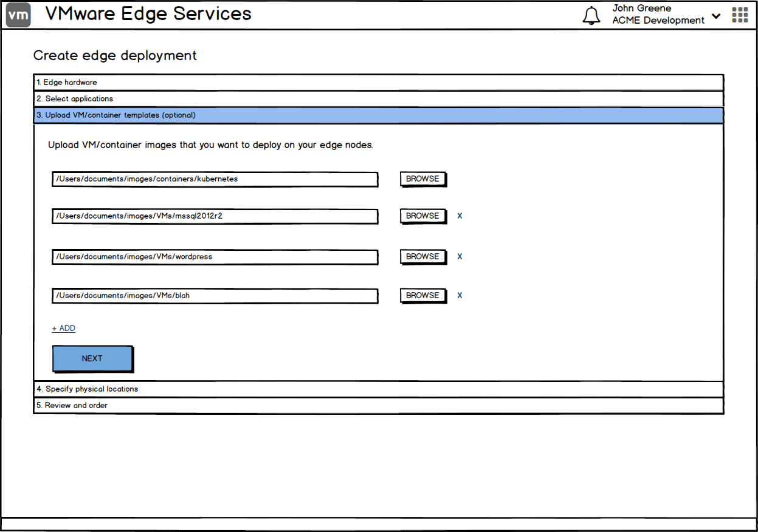Expand the John Greene account dropdown arrow
Viewport: 758px width, 532px height.
pyautogui.click(x=716, y=16)
